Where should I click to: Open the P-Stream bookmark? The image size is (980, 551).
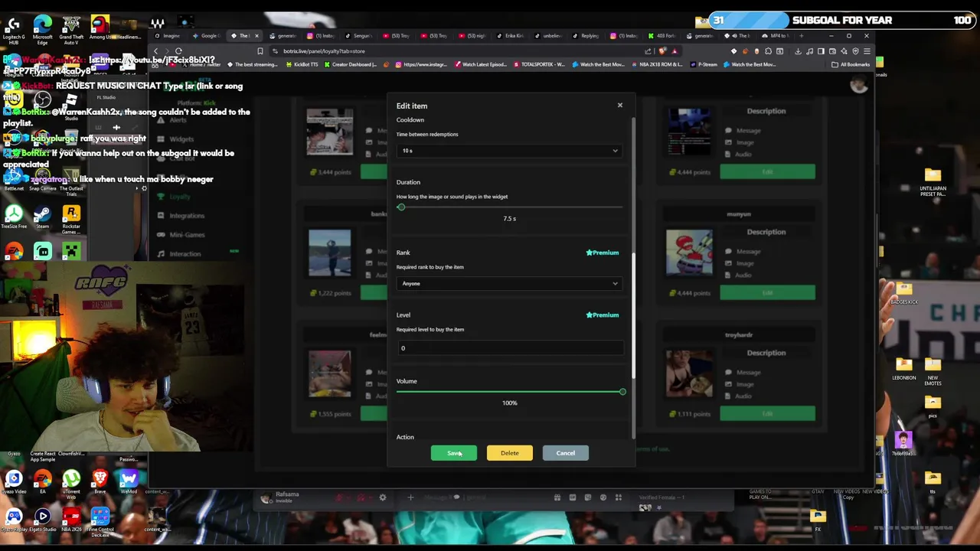(x=704, y=64)
